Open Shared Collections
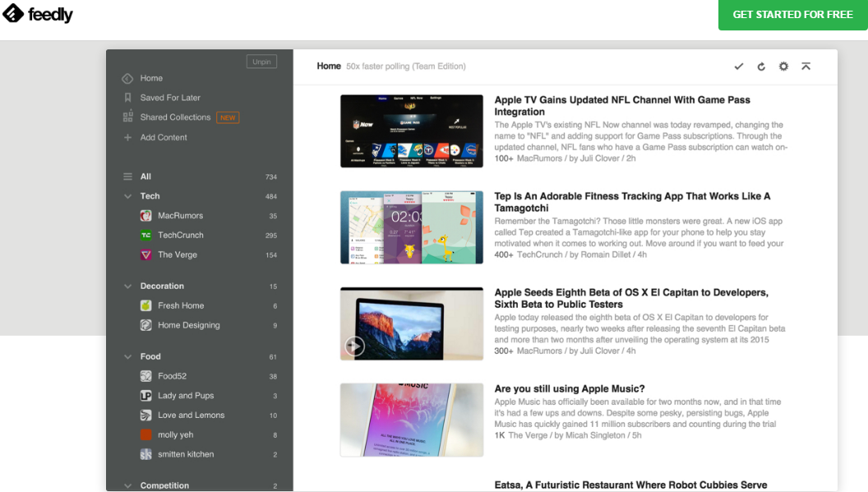 (176, 117)
